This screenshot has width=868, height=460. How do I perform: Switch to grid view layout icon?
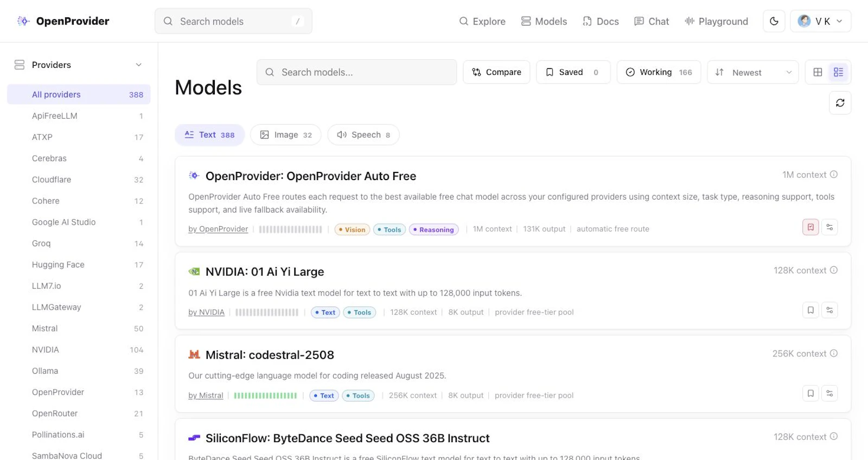pos(818,72)
